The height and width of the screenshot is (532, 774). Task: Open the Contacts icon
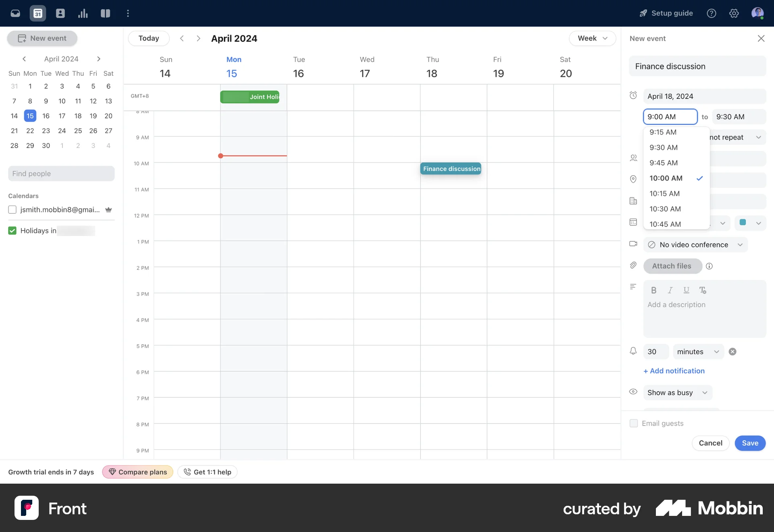(60, 13)
